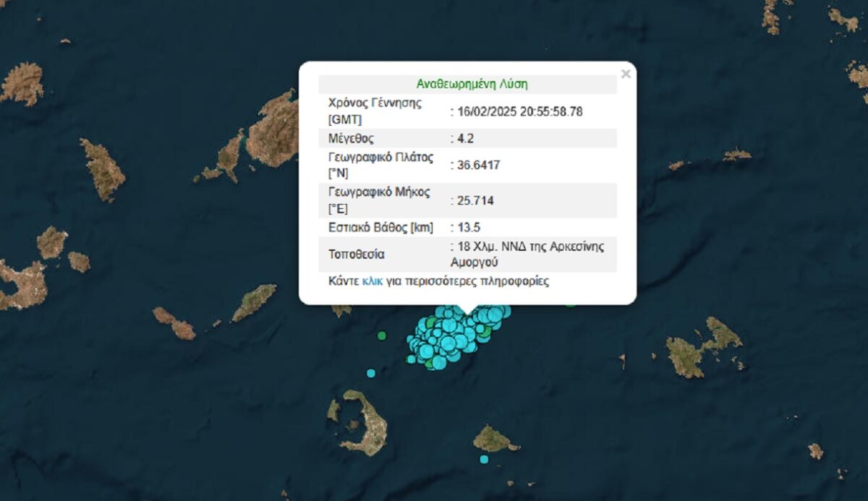Click the latitude value 36.6417
868x501 pixels.
point(477,165)
